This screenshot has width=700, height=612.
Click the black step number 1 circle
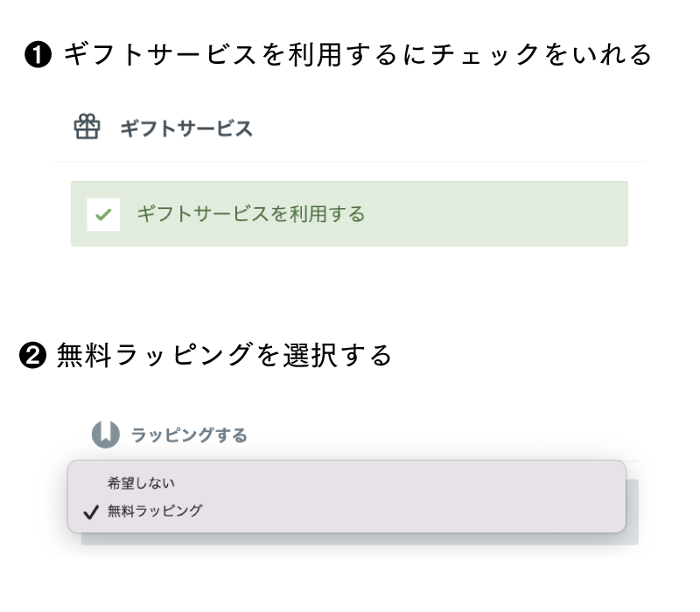38,54
